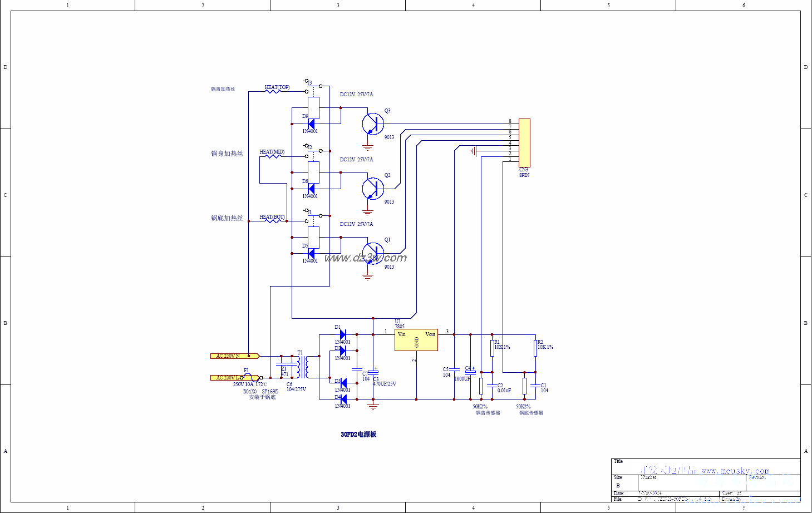Select the HEAT(TOP) resistor symbol

pos(273,91)
